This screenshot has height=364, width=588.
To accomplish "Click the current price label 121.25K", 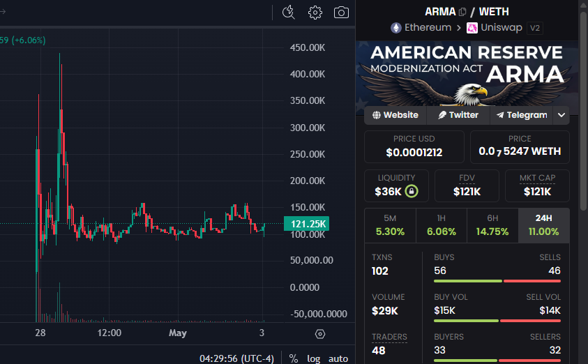I will [x=306, y=224].
